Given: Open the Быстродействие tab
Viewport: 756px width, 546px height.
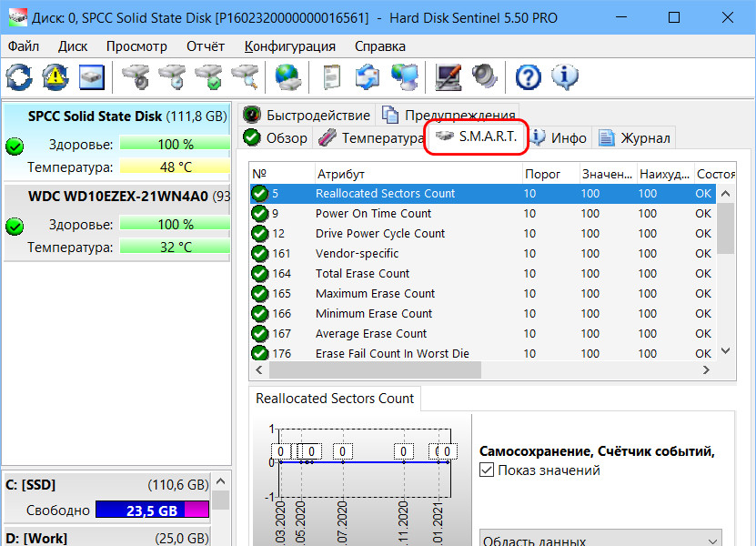Looking at the screenshot, I should [x=307, y=115].
